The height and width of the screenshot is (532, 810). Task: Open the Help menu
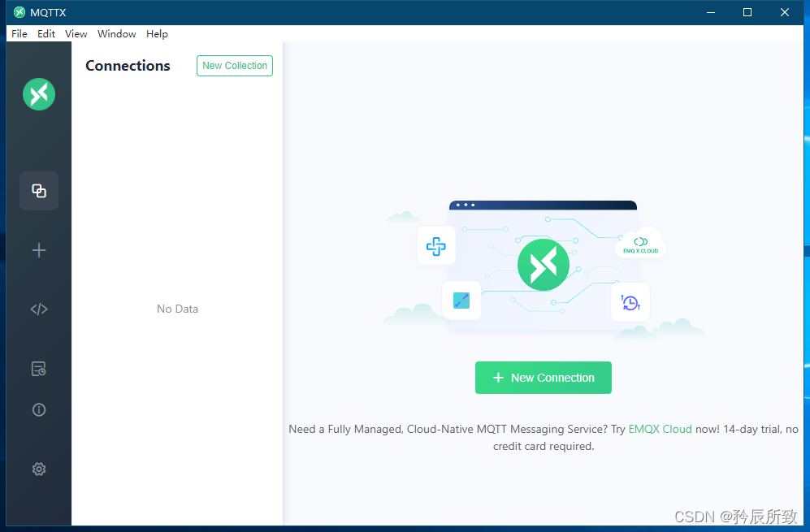tap(157, 33)
